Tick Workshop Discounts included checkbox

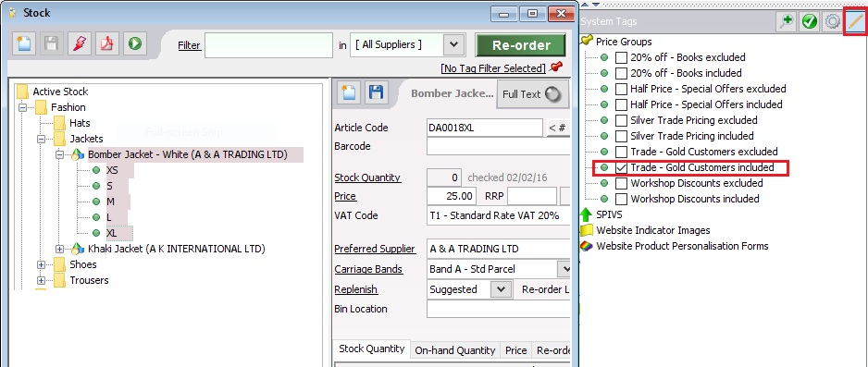click(x=622, y=199)
